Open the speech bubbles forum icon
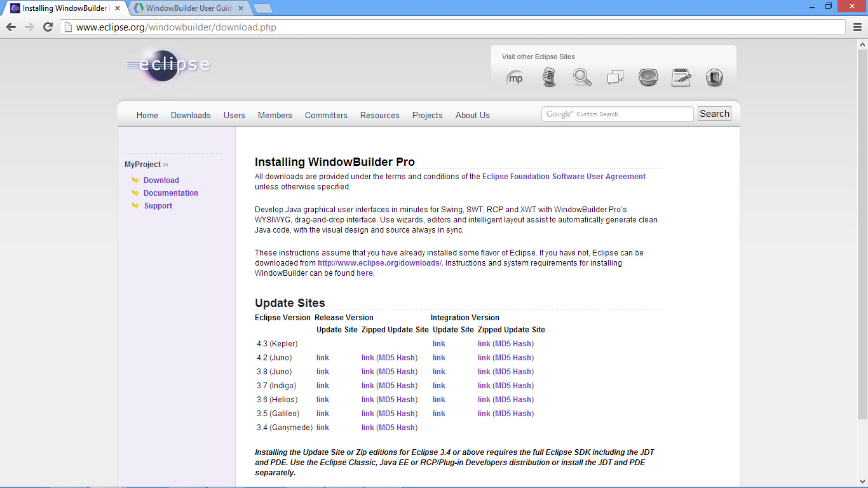This screenshot has width=868, height=488. pyautogui.click(x=615, y=78)
